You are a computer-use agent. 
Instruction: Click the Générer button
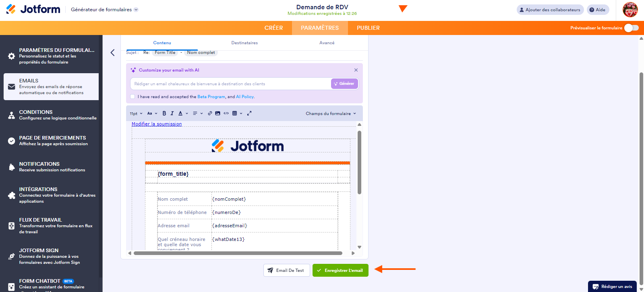(344, 84)
